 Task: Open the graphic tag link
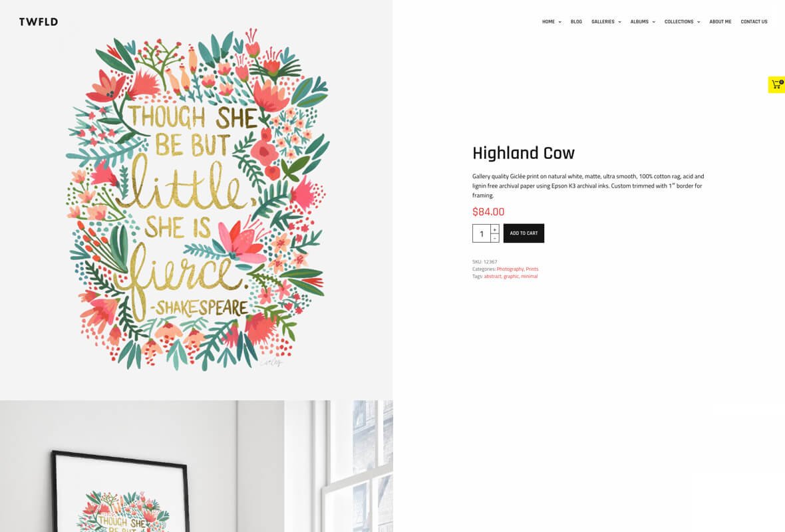(x=511, y=276)
